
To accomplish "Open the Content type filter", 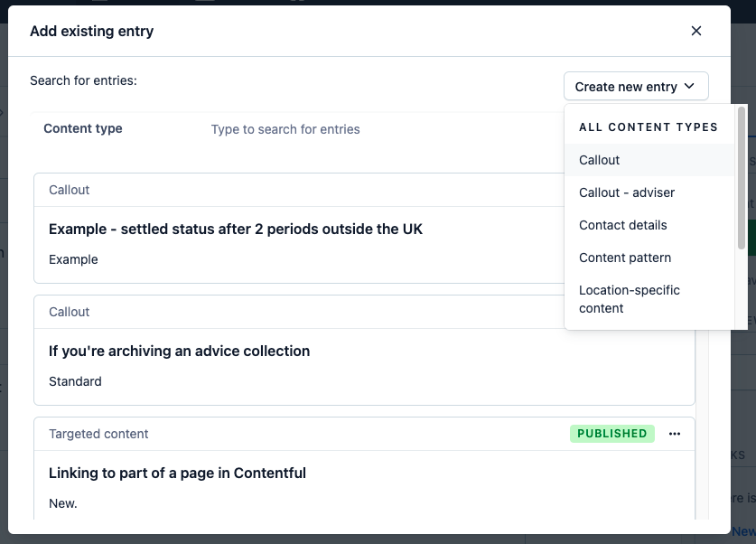I will (83, 128).
